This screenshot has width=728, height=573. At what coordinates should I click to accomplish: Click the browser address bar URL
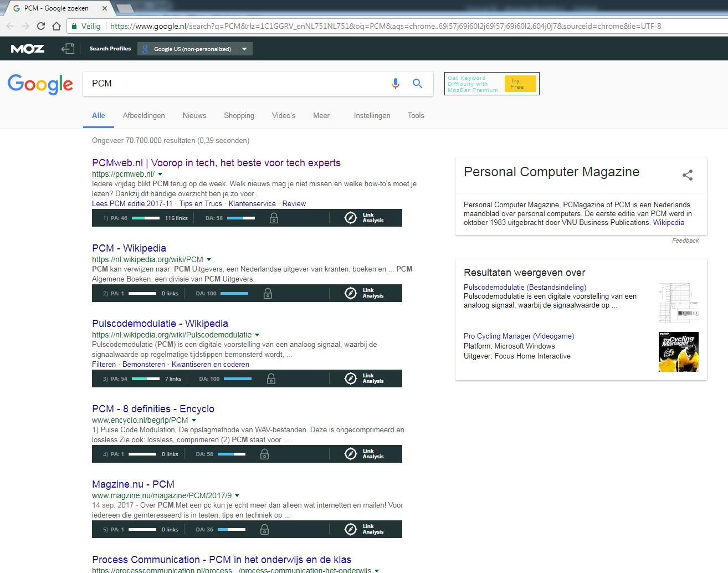point(386,26)
